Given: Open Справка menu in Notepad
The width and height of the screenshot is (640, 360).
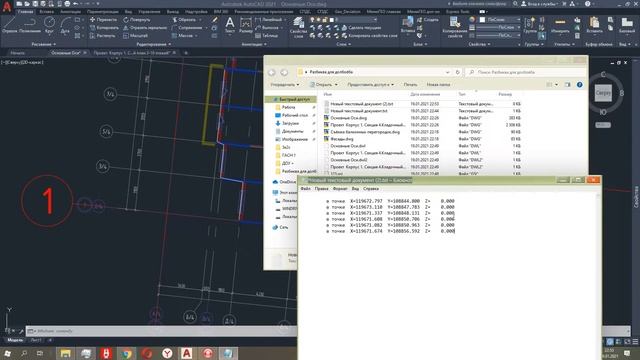Looking at the screenshot, I should click(x=371, y=189).
